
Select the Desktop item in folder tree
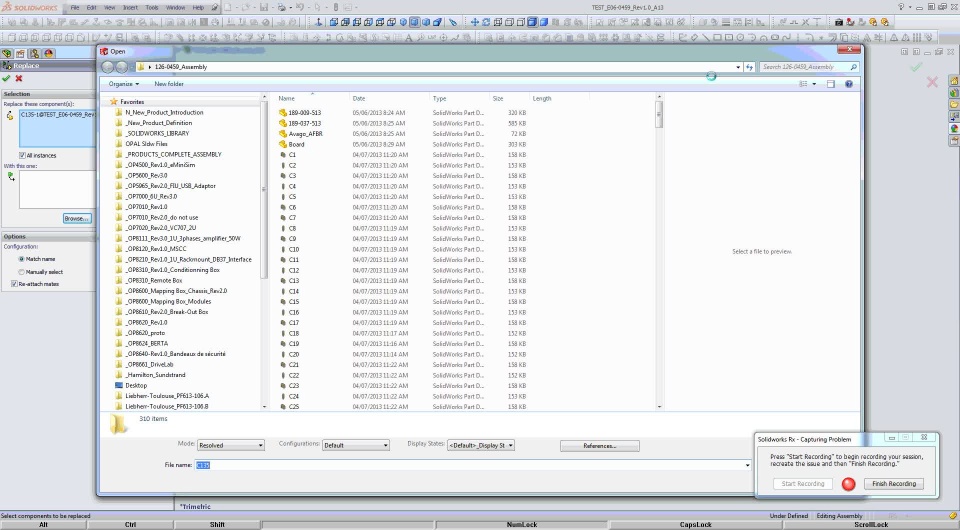tap(136, 386)
